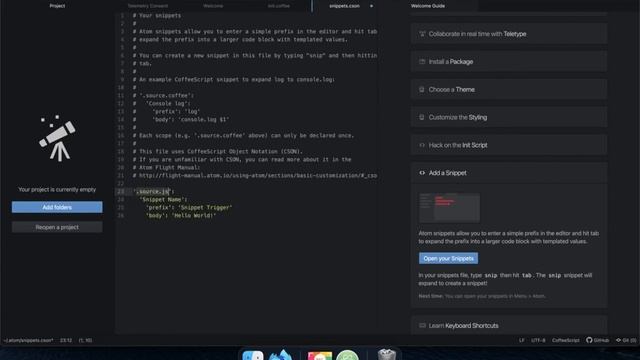
Task: Click the 'prefix': 'Snippet Trigger' line
Action: coord(189,207)
